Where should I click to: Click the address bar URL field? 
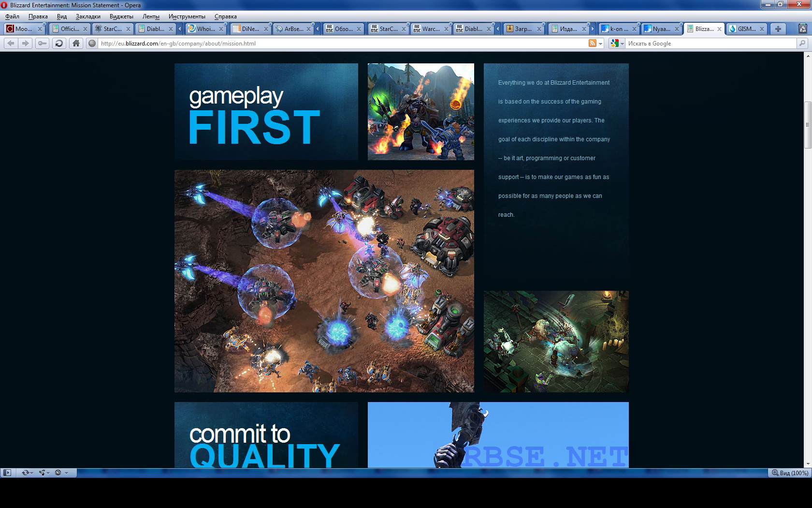pos(342,44)
